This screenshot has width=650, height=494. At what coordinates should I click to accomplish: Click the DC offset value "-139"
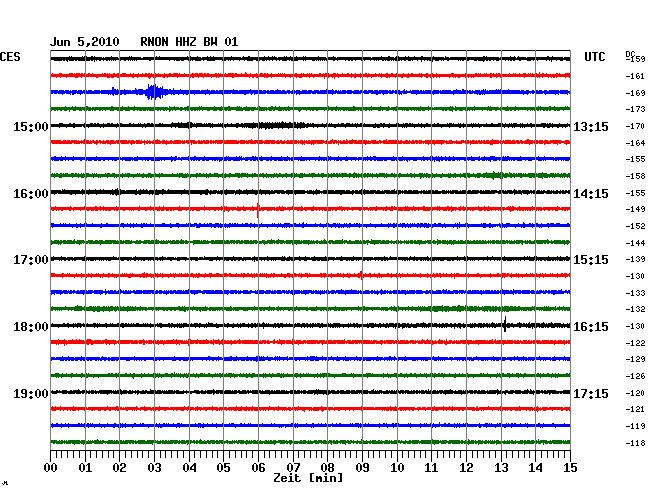click(x=635, y=259)
